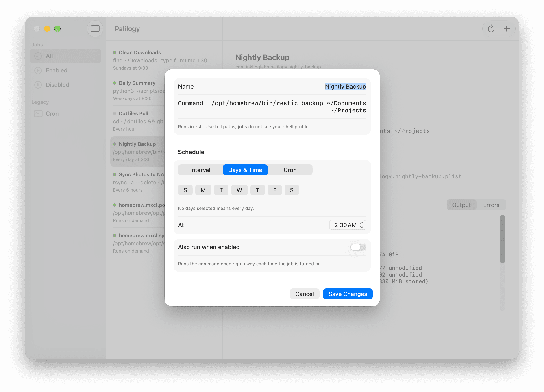The height and width of the screenshot is (392, 544).
Task: Select the homebrew.mxcl.sy job row
Action: 138,243
